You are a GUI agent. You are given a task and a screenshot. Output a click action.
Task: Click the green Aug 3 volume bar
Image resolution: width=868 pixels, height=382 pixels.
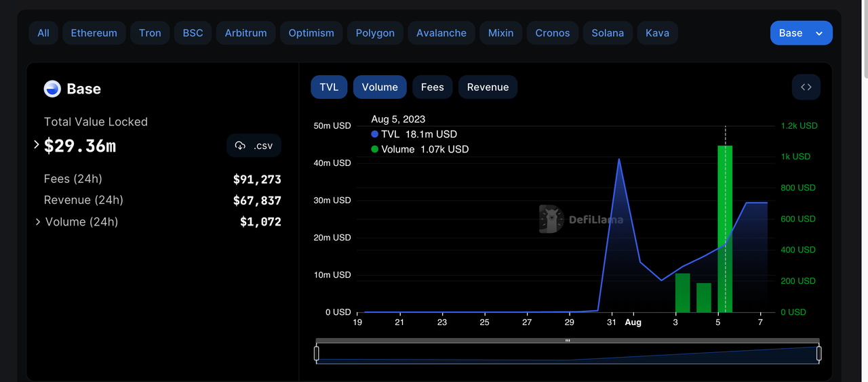[683, 293]
